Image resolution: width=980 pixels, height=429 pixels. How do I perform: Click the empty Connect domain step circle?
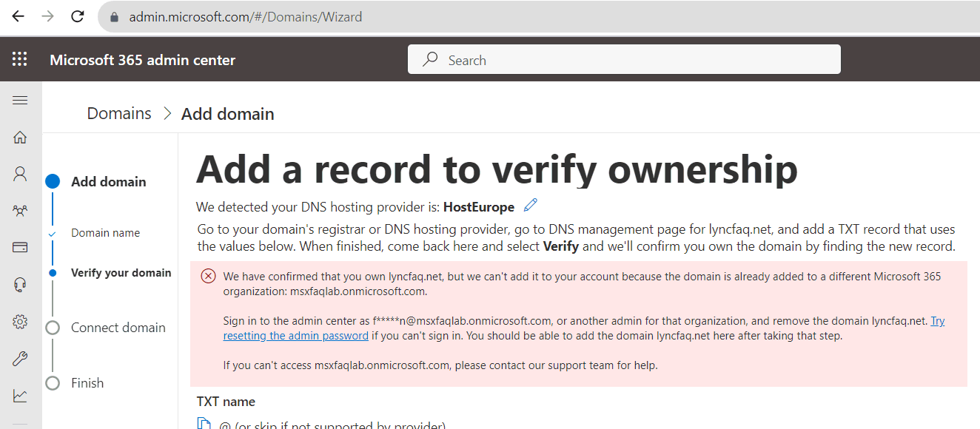coord(52,328)
